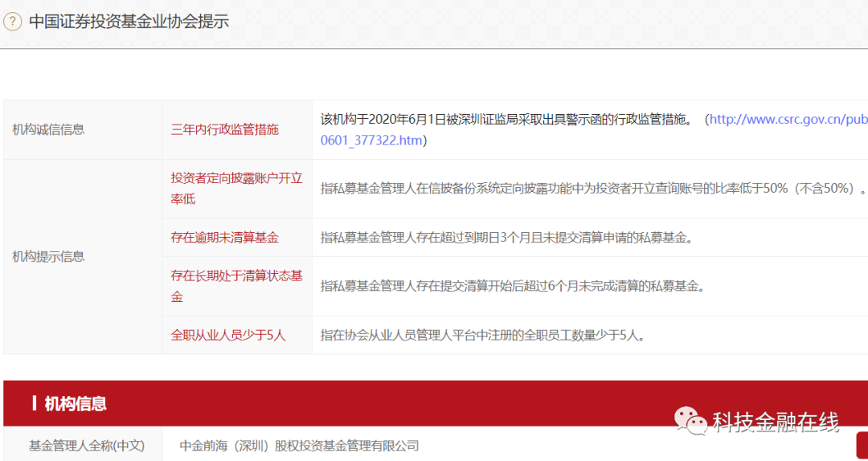Click the 存在逾期未清算基金 label
Viewport: 868px width, 461px height.
(225, 238)
